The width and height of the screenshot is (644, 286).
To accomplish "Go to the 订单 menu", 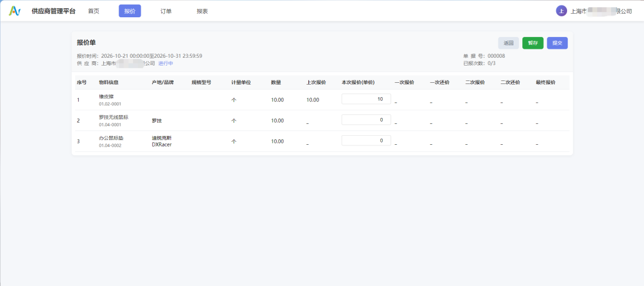I will pos(166,11).
